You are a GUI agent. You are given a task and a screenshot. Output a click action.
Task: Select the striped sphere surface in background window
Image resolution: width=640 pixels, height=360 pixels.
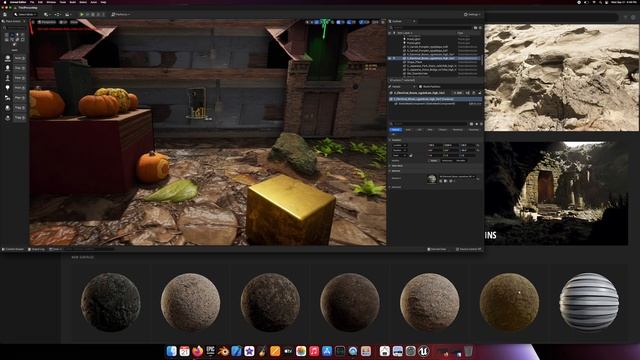(589, 302)
